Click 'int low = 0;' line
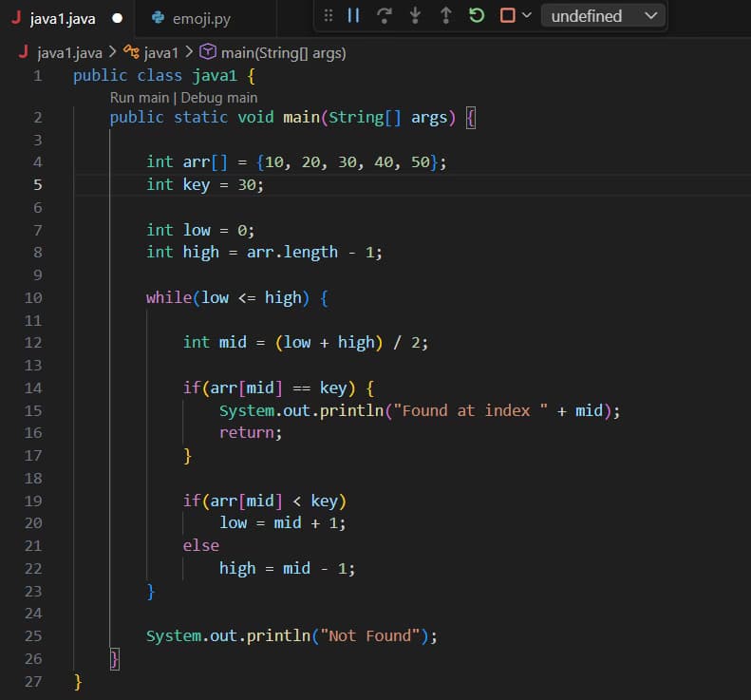Screen dimensions: 751x700 [200, 231]
